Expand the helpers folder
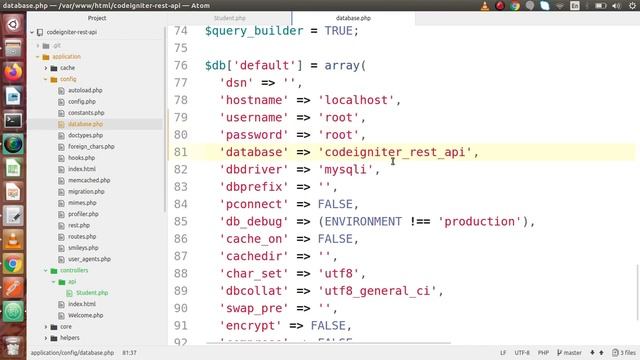Viewport: 640px width, 360px height. pos(46,338)
